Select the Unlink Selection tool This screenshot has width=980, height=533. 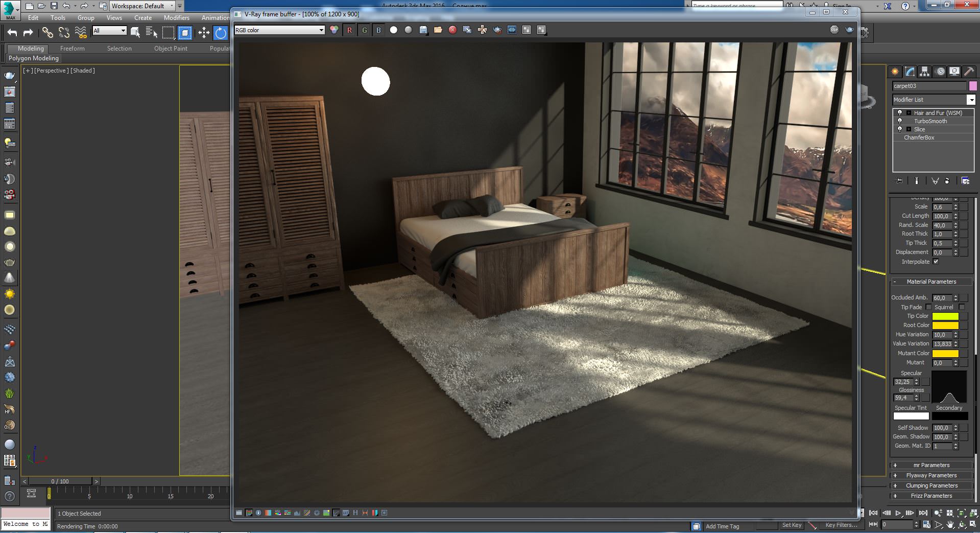coord(64,33)
